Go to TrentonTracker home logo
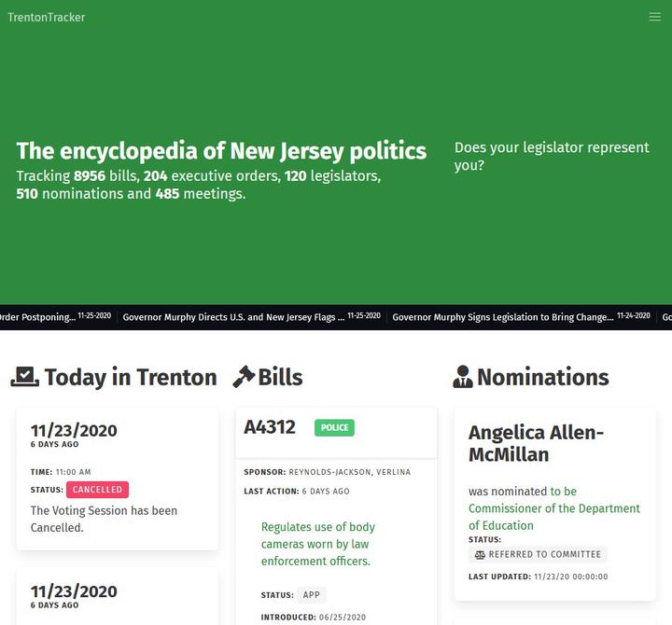 [x=47, y=17]
